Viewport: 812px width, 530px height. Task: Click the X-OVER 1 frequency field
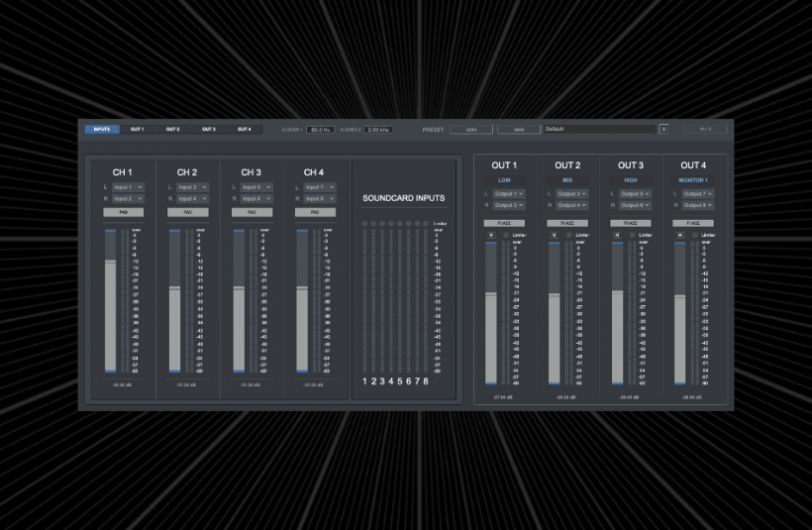(x=320, y=129)
